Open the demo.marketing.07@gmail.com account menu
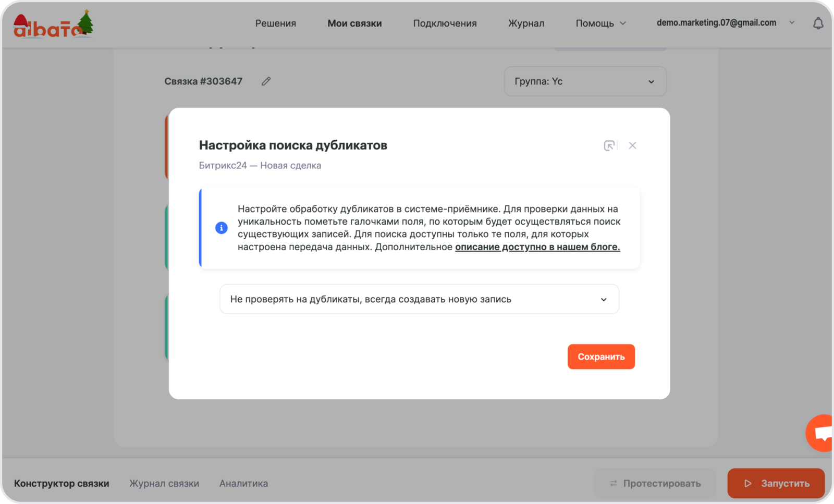The height and width of the screenshot is (504, 834). pos(725,23)
